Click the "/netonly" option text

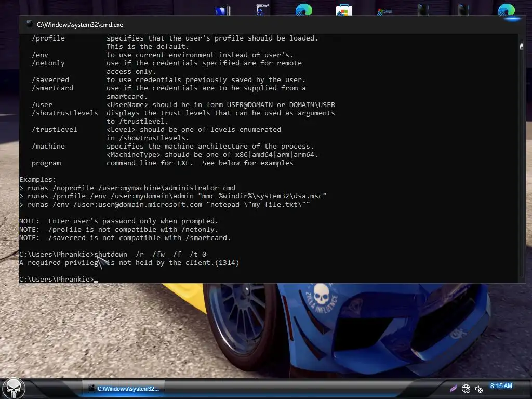pyautogui.click(x=48, y=63)
